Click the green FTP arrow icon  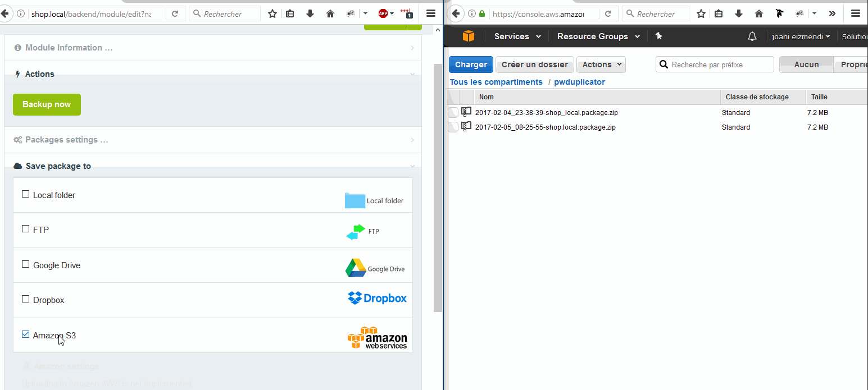(x=354, y=231)
